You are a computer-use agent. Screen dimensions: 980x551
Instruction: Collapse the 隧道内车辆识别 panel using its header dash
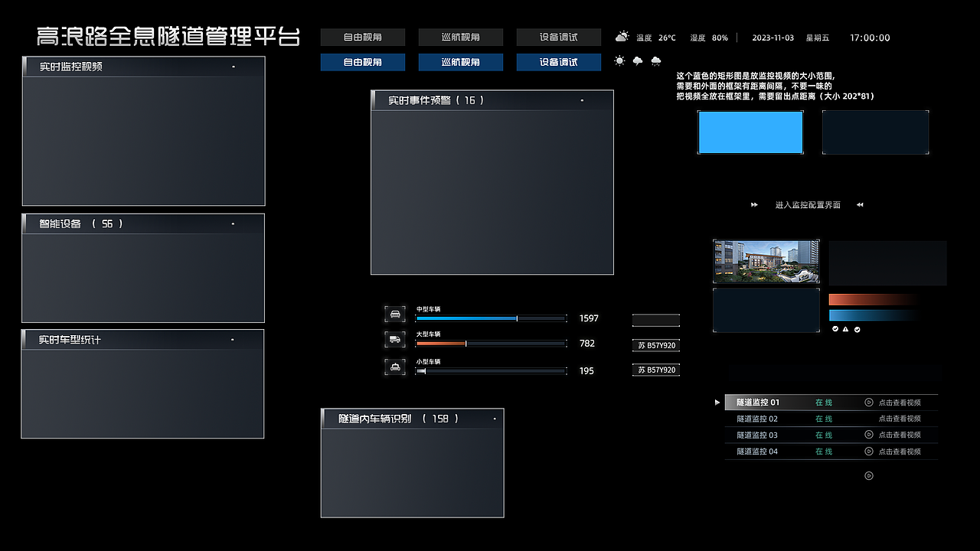[495, 419]
